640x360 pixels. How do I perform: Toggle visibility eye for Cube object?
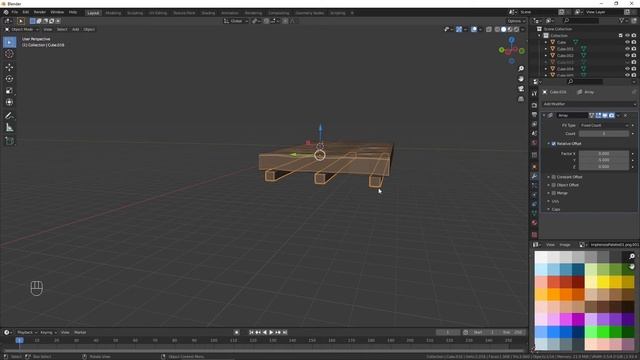[x=627, y=42]
